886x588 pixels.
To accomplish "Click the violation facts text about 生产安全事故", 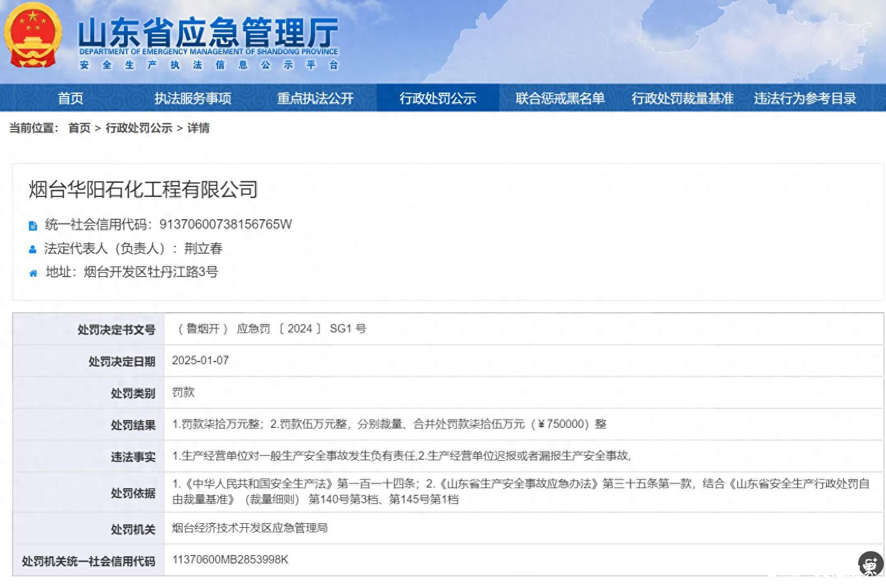I will coord(402,456).
